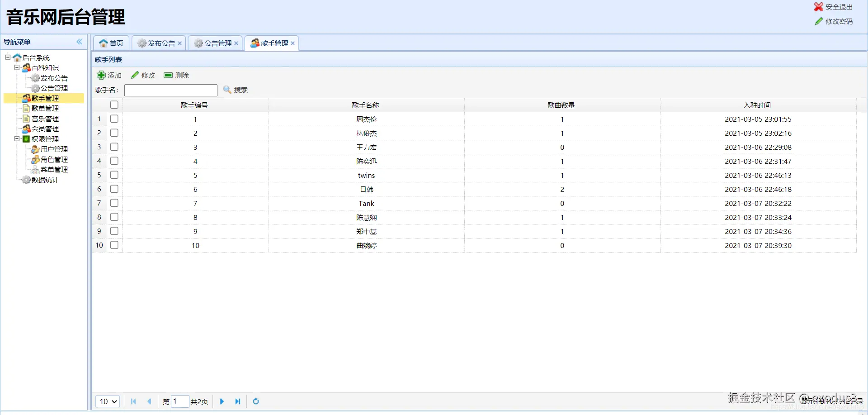
Task: Collapse the 百科知识 tree node
Action: pos(17,67)
